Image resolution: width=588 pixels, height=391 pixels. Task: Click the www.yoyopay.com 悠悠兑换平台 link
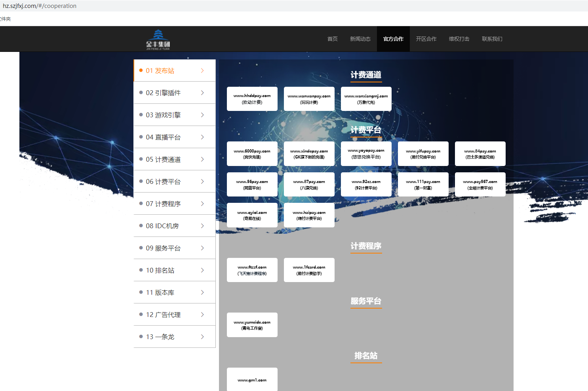click(x=366, y=153)
